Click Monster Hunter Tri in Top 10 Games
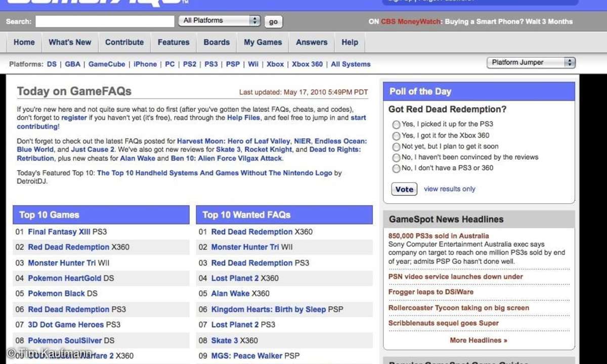This screenshot has width=607, height=364. click(62, 263)
